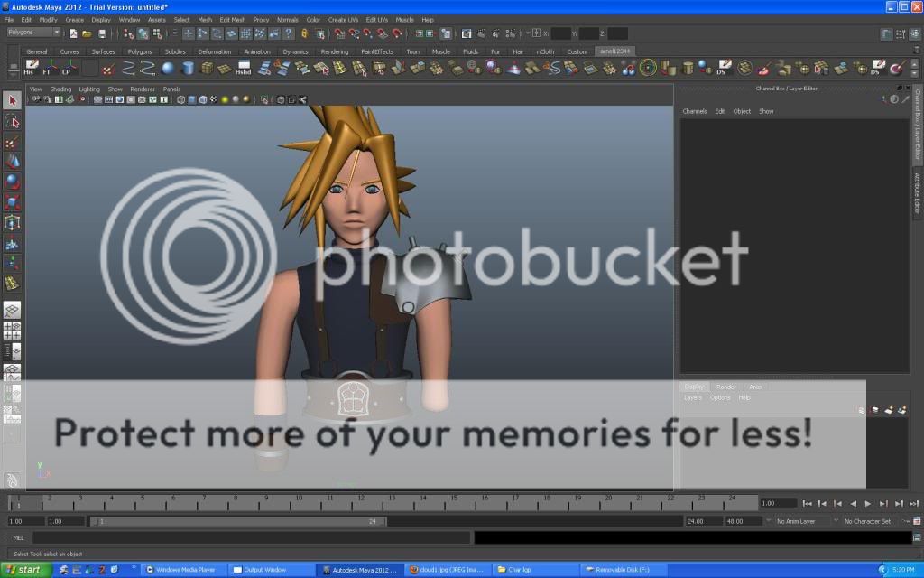The height and width of the screenshot is (578, 924).
Task: Toggle the surfaces selection mask
Action: coord(232,33)
